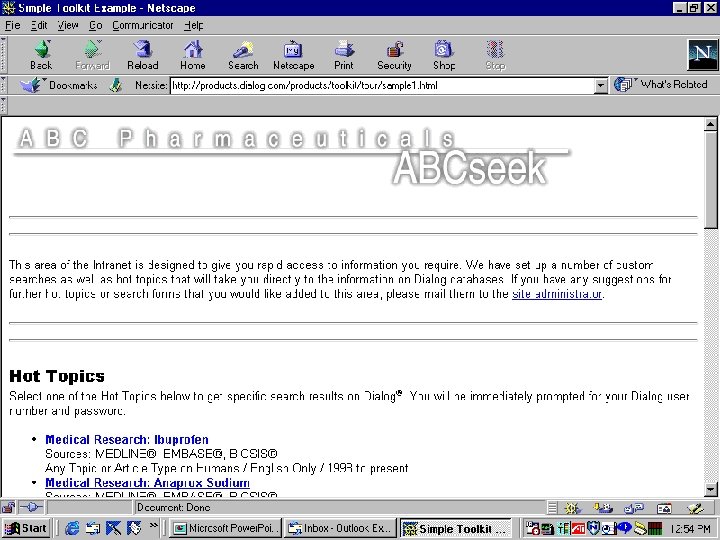Reload the current page
720x540 pixels.
click(143, 55)
